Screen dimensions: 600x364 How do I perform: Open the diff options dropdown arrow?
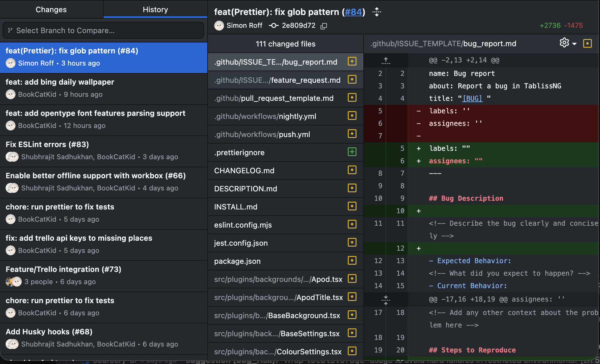click(574, 44)
